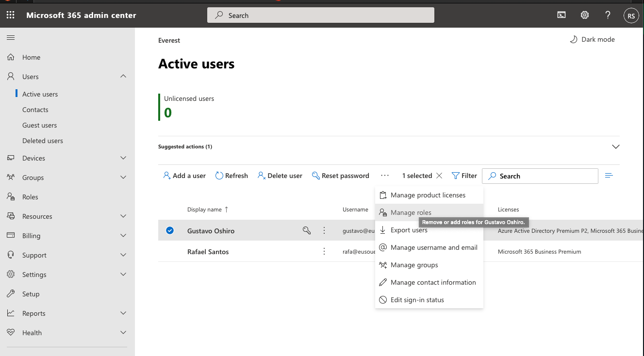Image resolution: width=644 pixels, height=356 pixels.
Task: Expand the Billing section chevron
Action: [x=123, y=235]
